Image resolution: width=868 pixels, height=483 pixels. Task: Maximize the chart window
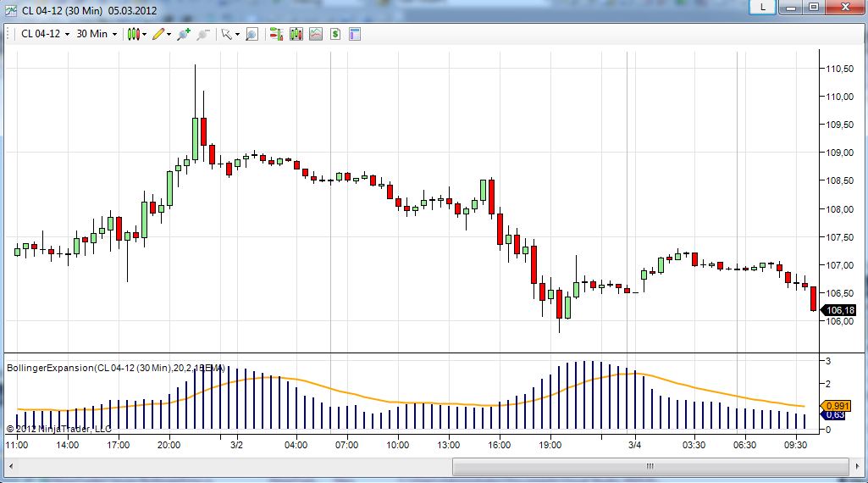point(814,7)
